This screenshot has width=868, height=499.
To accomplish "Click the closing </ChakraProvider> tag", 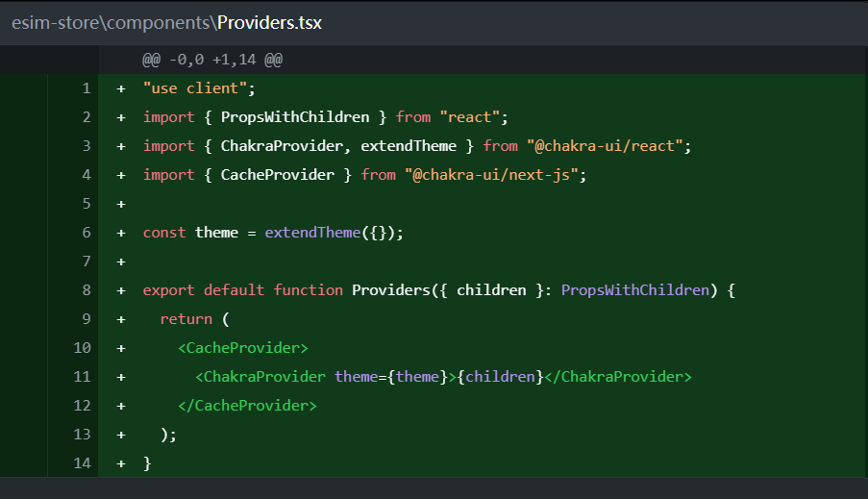I will click(618, 377).
